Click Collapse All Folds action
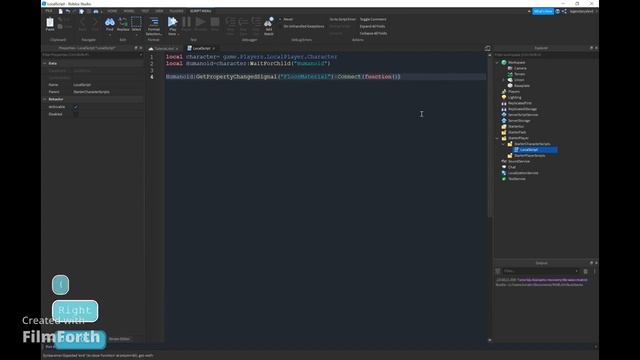Viewport: 640px width, 360px height. (x=373, y=33)
